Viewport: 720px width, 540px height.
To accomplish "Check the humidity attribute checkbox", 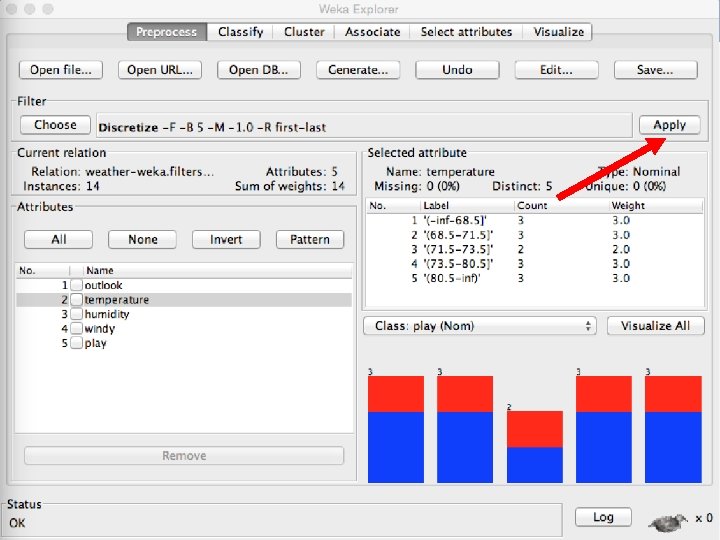I will (x=77, y=314).
